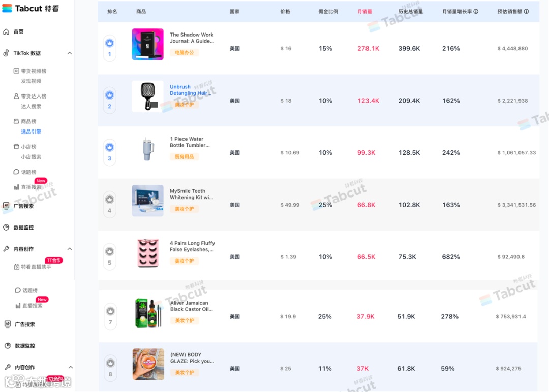Screen dimensions: 549x392
Task: Open the Shadow Work Journal thumbnail
Action: click(x=147, y=44)
